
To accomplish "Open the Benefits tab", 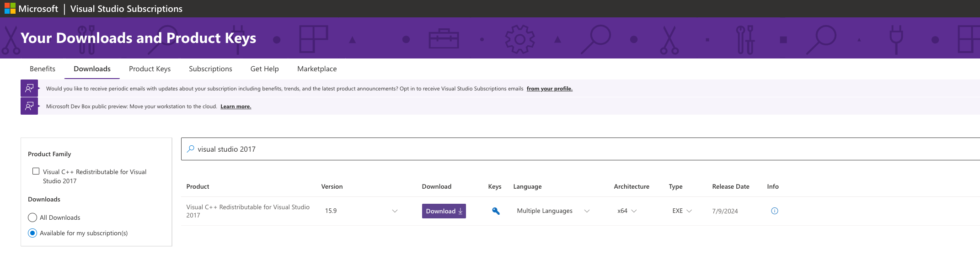I will click(x=43, y=69).
